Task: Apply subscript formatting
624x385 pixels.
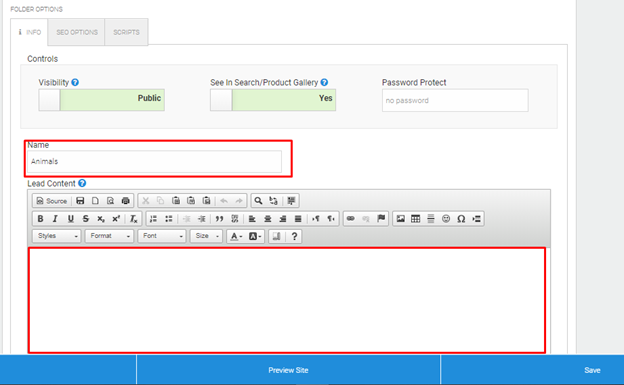Action: pos(101,219)
